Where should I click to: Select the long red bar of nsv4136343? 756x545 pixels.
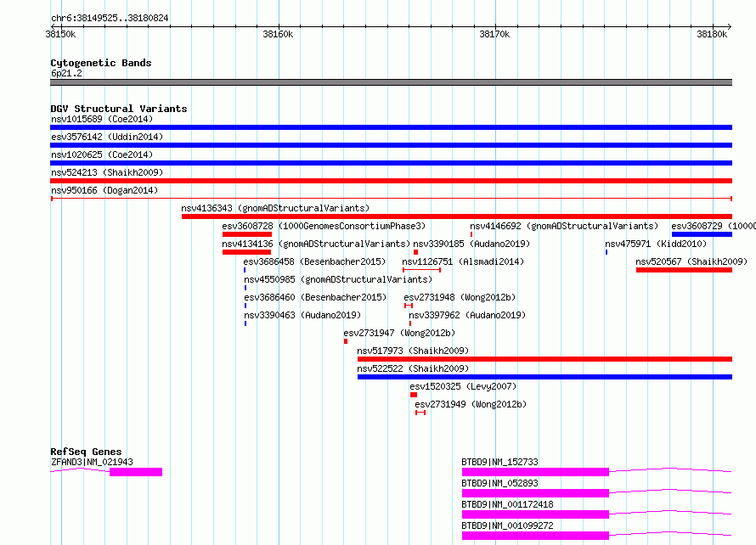[457, 216]
